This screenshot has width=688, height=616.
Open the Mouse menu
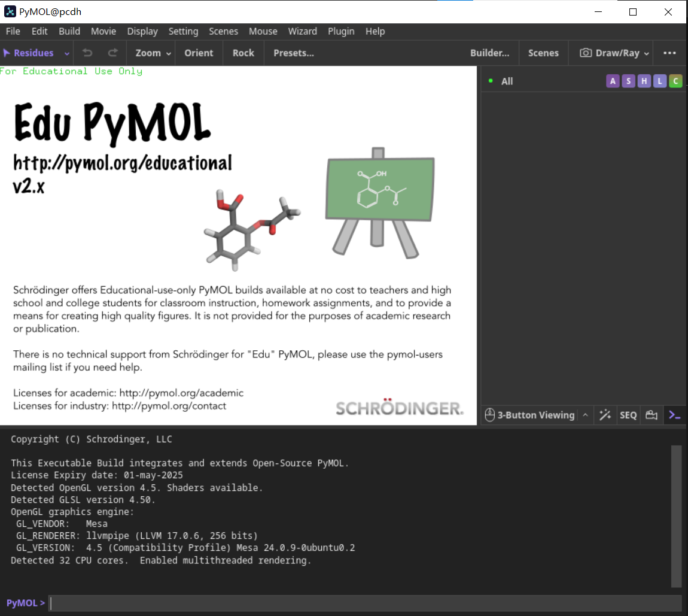click(263, 31)
